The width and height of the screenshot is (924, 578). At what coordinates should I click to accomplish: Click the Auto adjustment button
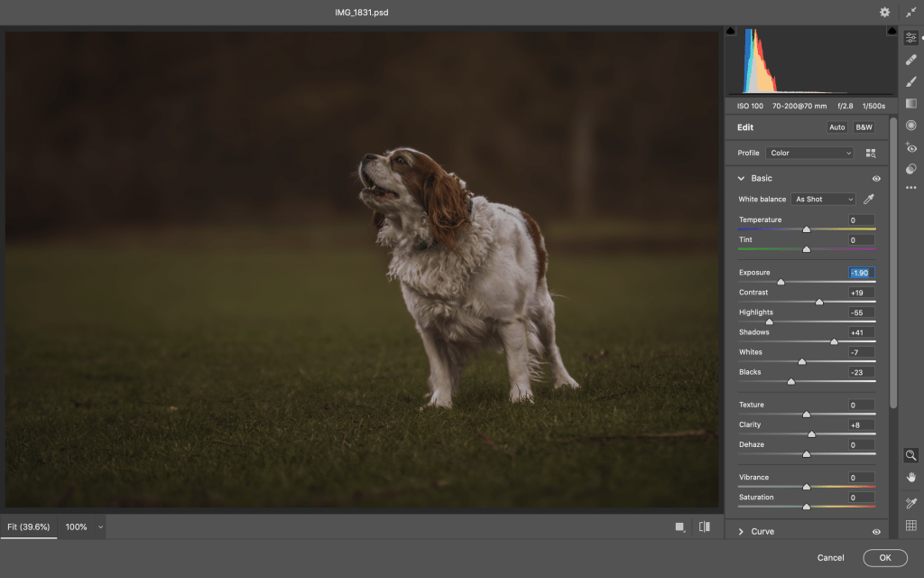[x=836, y=127]
